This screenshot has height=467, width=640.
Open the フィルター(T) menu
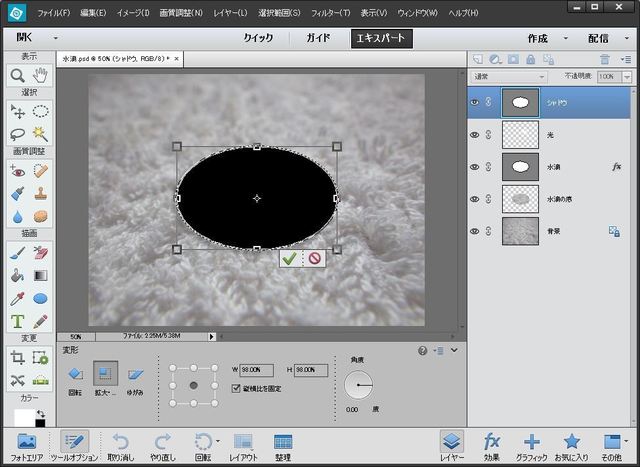(x=329, y=13)
